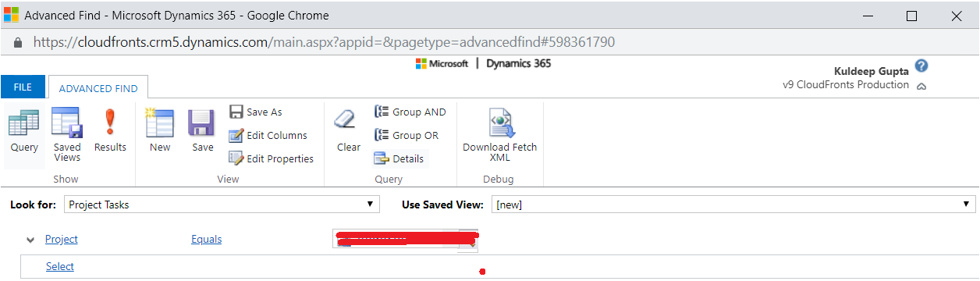Click the Select link to add a field
980x281 pixels.
click(60, 266)
